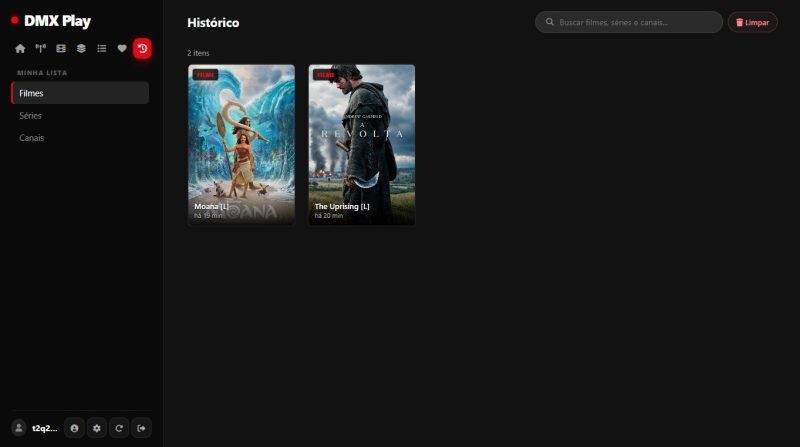Viewport: 800px width, 447px height.
Task: Click the refresh icon button
Action: tap(119, 428)
